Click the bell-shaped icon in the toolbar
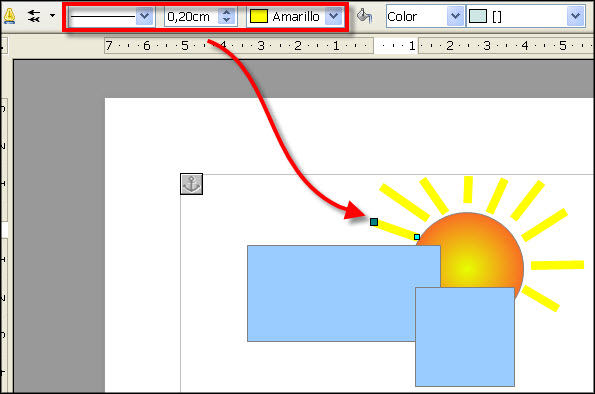The height and width of the screenshot is (394, 595). (9, 16)
